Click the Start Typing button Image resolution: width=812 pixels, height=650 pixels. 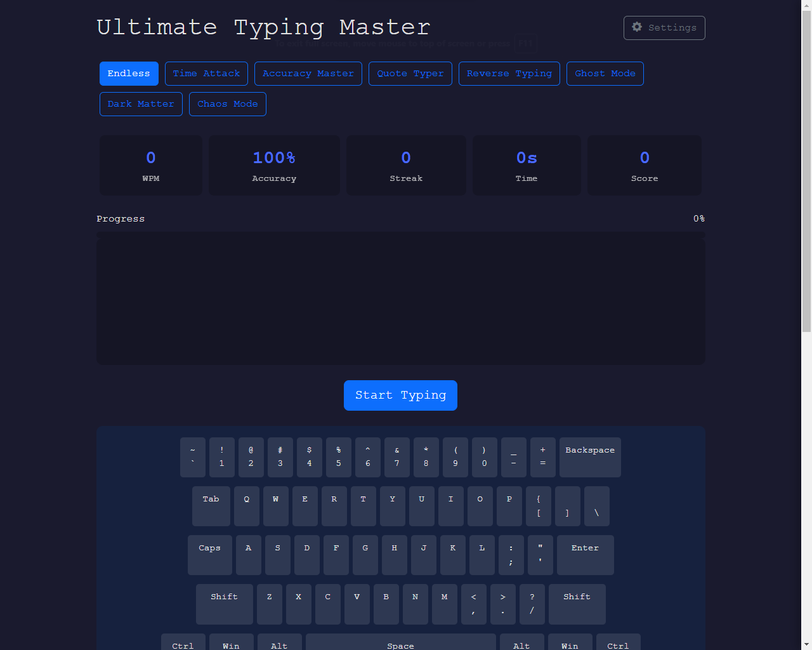(x=400, y=395)
